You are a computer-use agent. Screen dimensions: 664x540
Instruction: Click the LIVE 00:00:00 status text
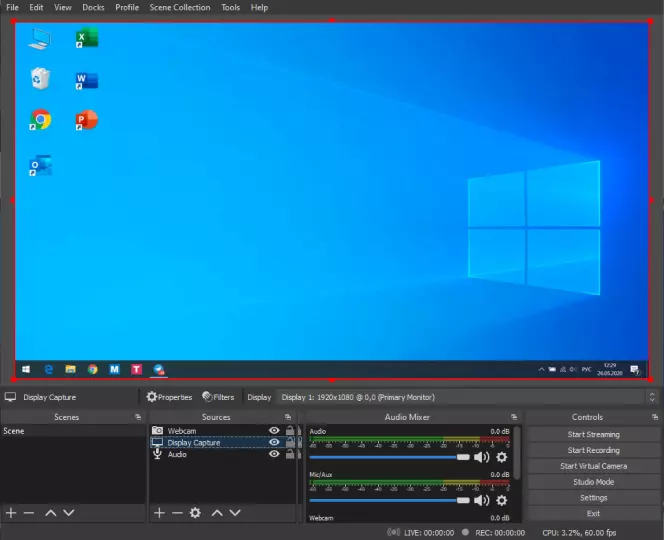429,533
